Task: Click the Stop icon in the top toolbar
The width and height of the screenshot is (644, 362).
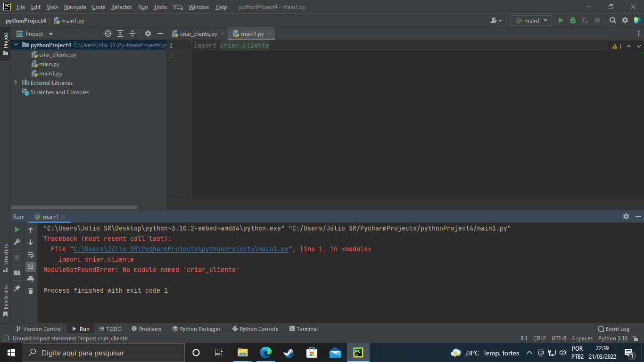Action: point(597,20)
